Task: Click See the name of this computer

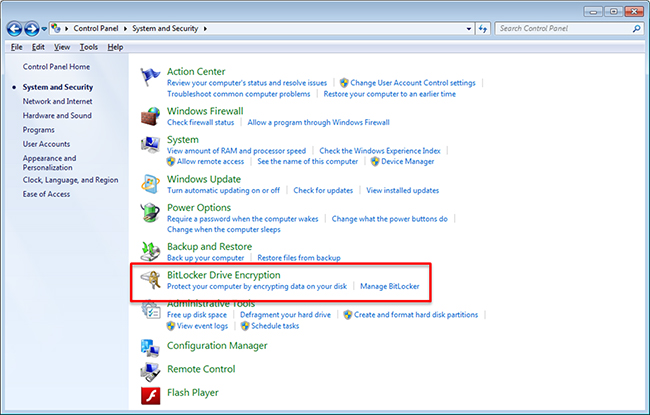Action: pyautogui.click(x=308, y=161)
